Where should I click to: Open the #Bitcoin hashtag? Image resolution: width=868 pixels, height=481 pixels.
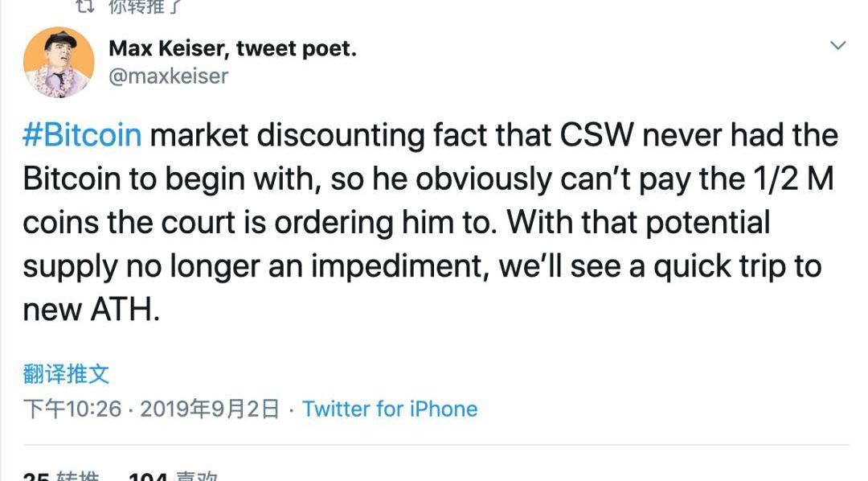(x=82, y=135)
